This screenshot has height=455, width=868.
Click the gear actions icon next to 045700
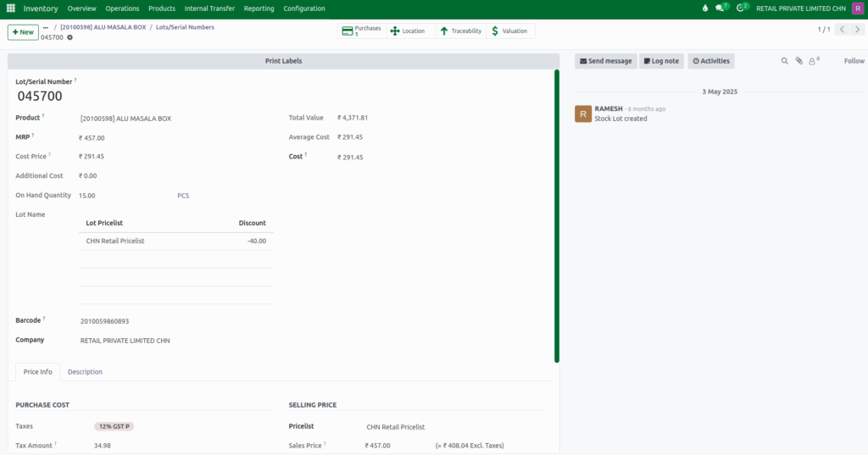(70, 37)
